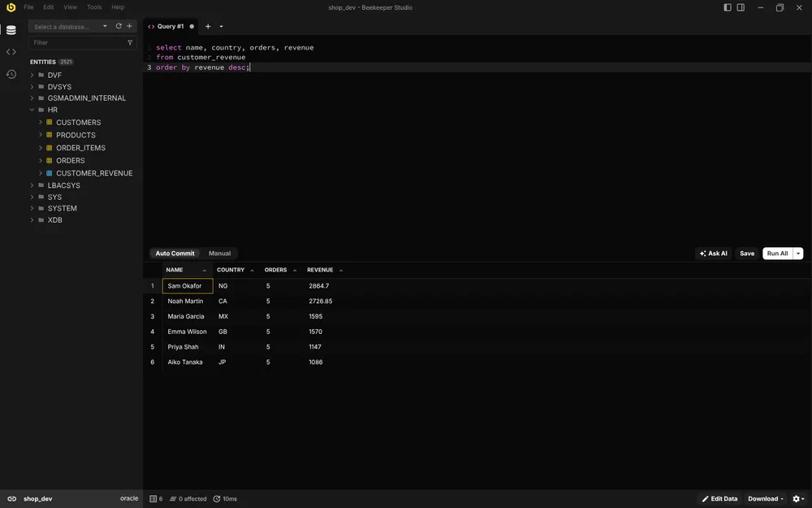Expand the CUSTOMER_REVENUE view columns
Screen dimensions: 812x508
41,173
